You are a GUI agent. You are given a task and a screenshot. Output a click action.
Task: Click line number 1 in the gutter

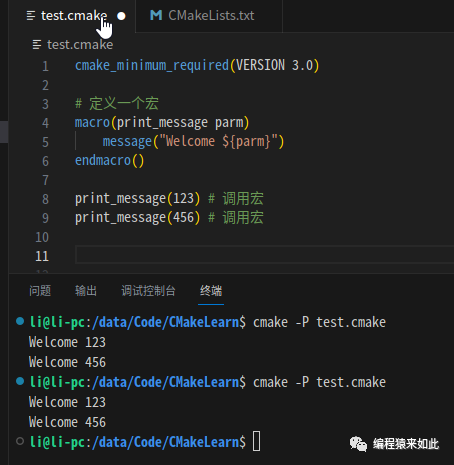point(45,66)
